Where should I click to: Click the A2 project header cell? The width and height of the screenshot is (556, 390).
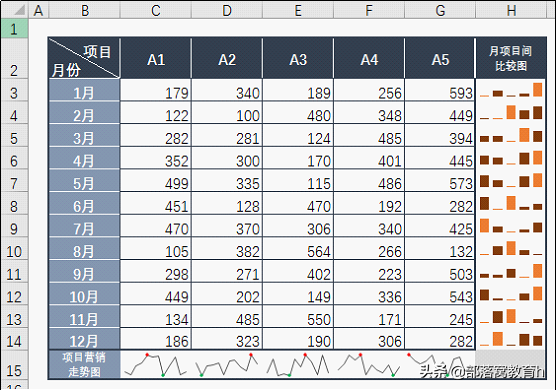coord(227,58)
